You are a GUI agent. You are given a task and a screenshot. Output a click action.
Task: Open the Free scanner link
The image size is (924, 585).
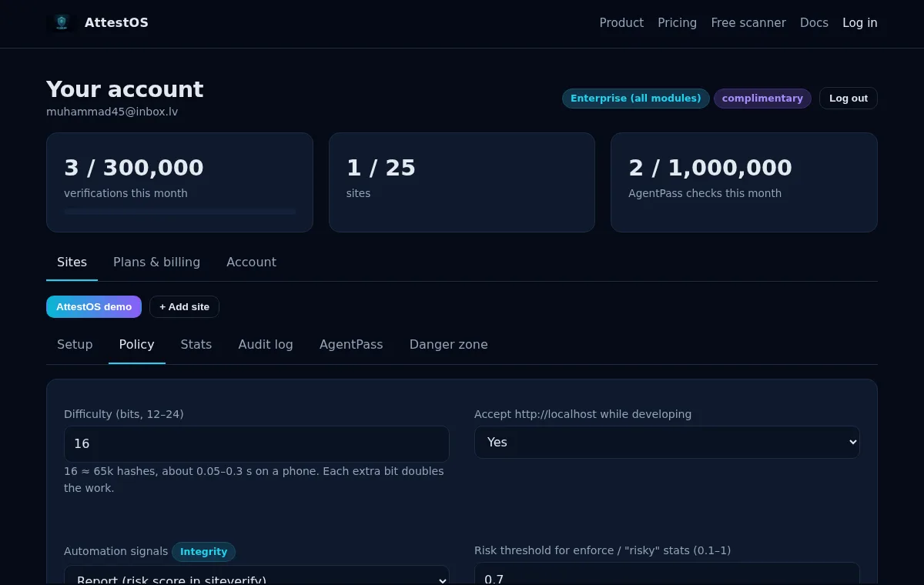point(748,23)
